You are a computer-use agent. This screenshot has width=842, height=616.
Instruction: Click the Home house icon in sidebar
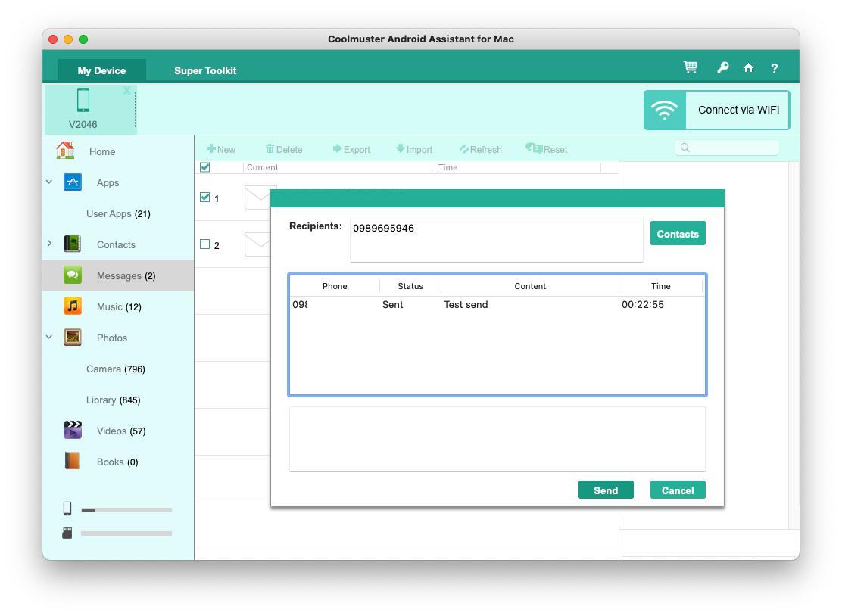tap(66, 151)
